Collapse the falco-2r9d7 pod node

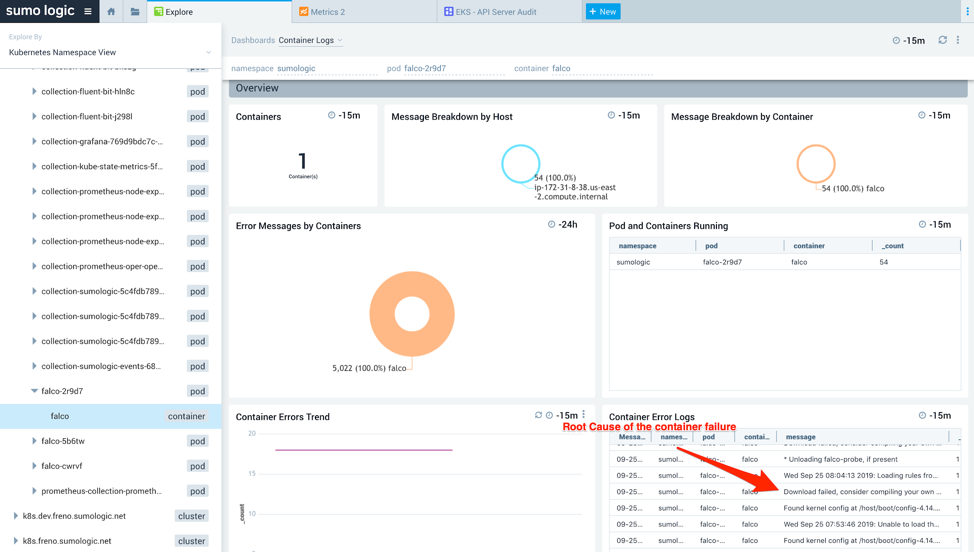pyautogui.click(x=34, y=391)
